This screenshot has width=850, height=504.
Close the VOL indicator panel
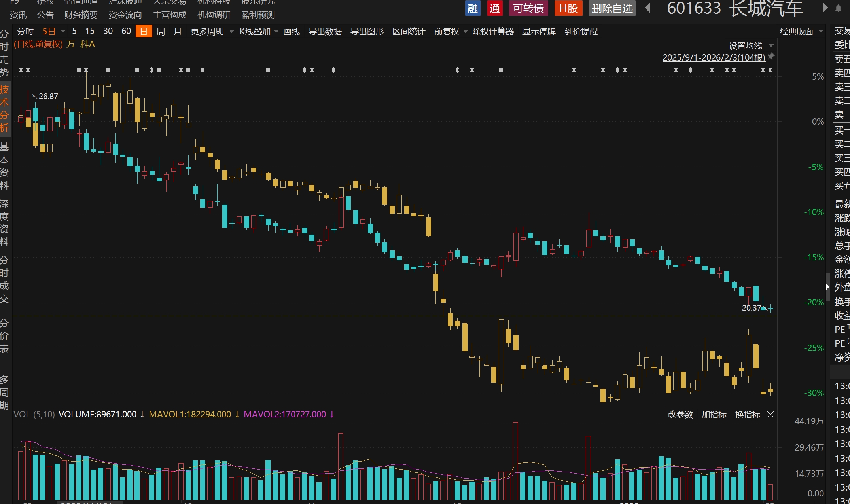click(770, 414)
